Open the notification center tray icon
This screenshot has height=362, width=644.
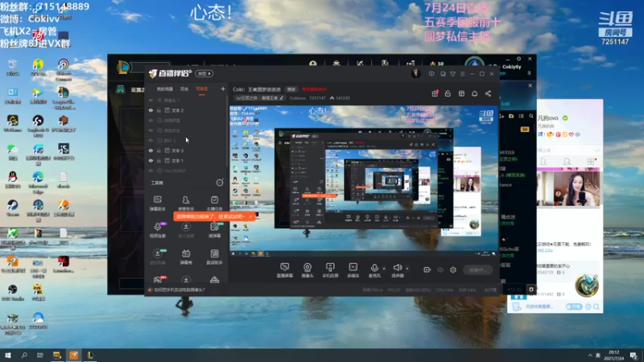634,355
